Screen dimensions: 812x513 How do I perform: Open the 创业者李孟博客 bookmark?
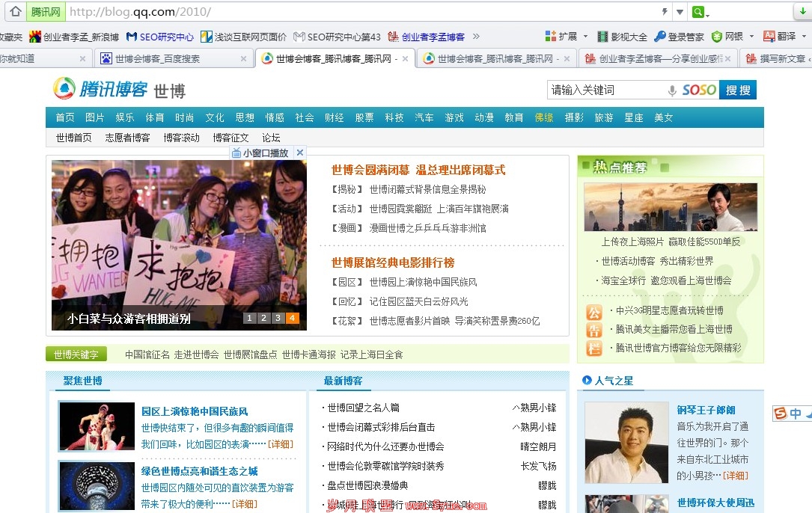[426, 37]
